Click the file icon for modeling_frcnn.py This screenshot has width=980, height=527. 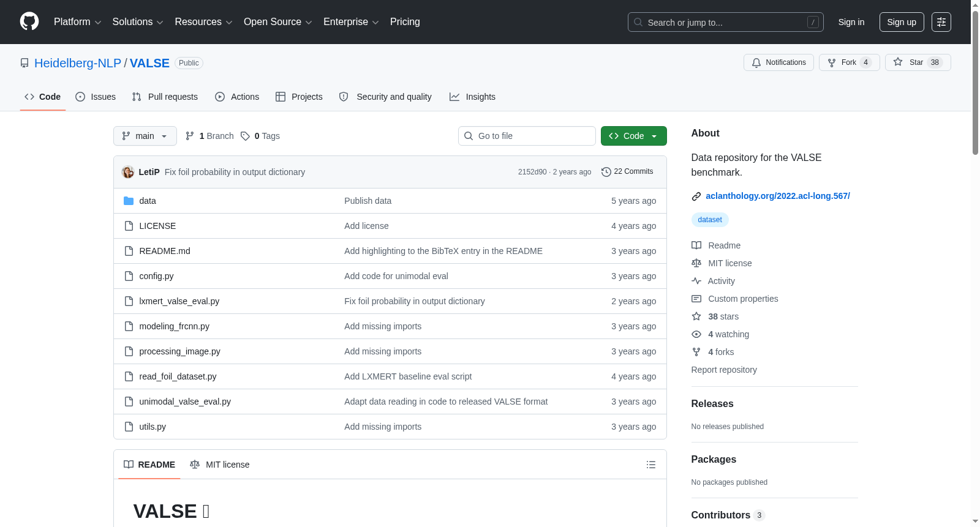pyautogui.click(x=129, y=326)
